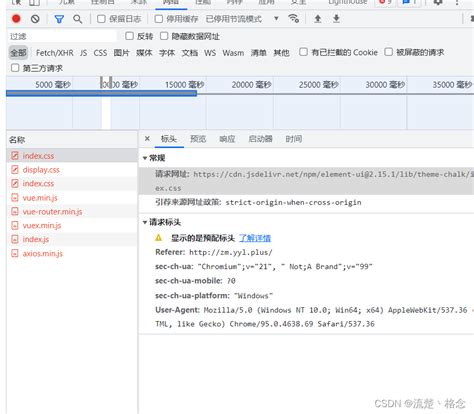
Task: Filter requests by 清单
Action: point(259,53)
